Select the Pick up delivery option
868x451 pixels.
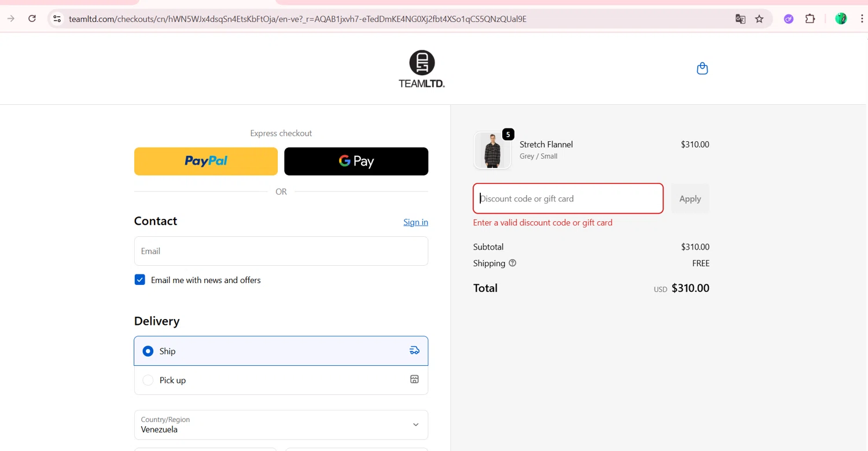point(281,380)
